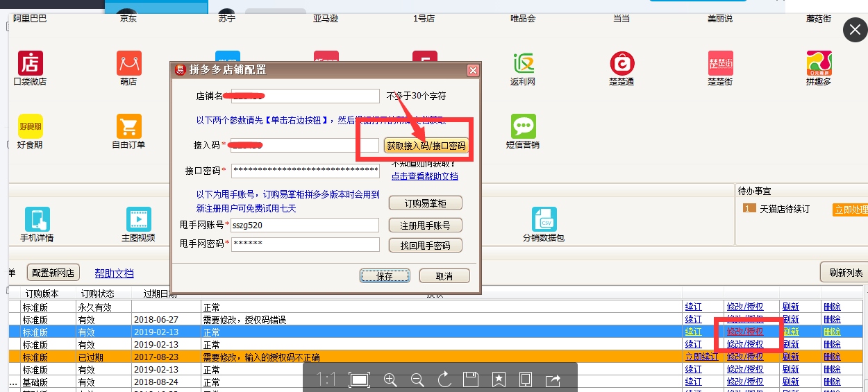868x392 pixels.
Task: Click the 配置新网店 button
Action: 54,273
